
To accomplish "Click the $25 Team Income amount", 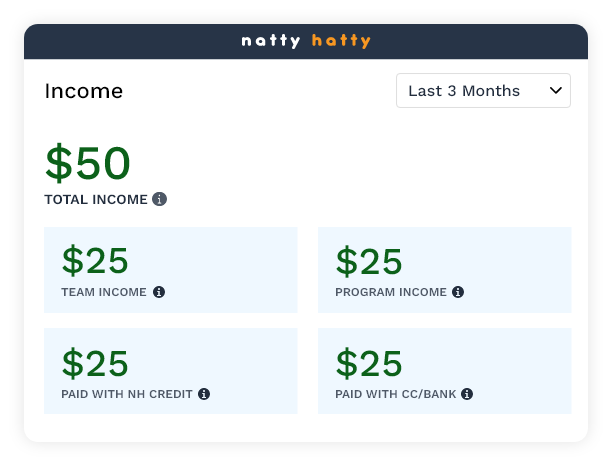I will click(x=95, y=260).
